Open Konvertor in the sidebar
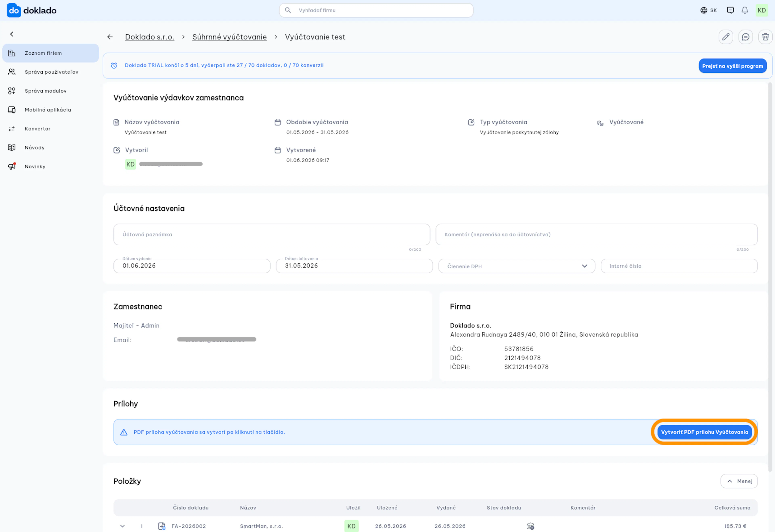This screenshot has height=532, width=775. coord(51,129)
